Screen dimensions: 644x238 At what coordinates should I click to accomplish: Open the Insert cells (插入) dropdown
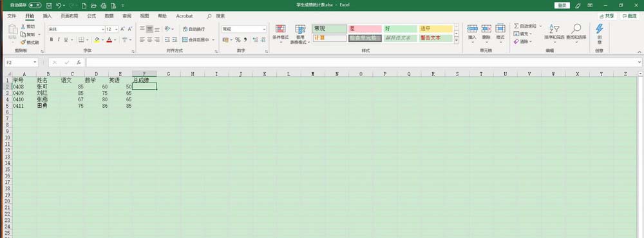pos(472,34)
